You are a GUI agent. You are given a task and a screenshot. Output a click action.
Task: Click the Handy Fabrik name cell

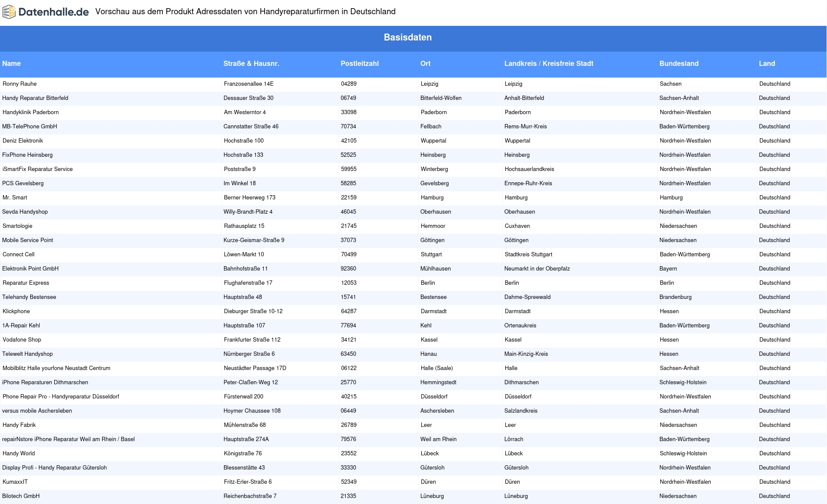(x=19, y=425)
